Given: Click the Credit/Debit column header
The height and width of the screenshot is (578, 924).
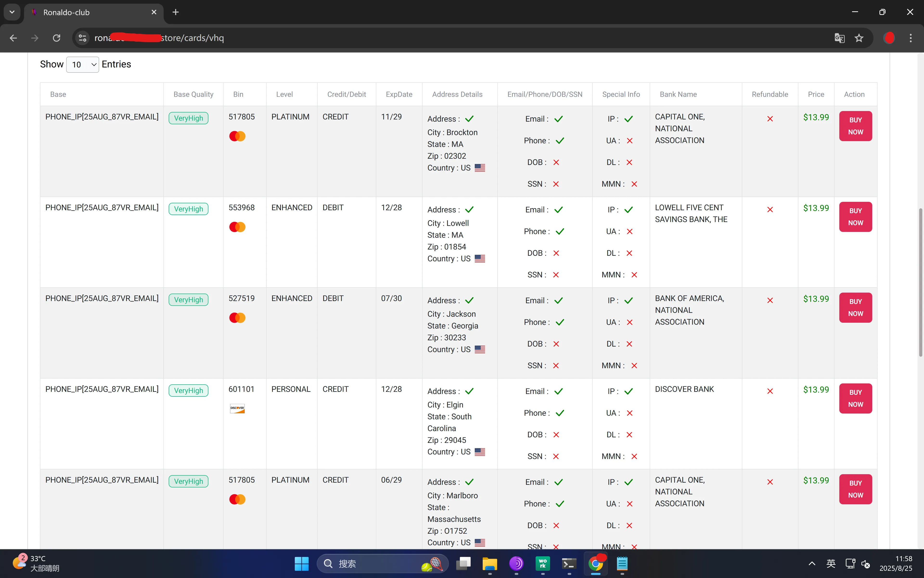Looking at the screenshot, I should 346,94.
